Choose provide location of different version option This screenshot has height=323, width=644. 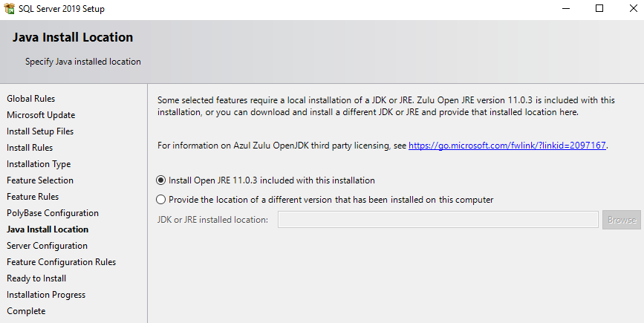pyautogui.click(x=161, y=200)
